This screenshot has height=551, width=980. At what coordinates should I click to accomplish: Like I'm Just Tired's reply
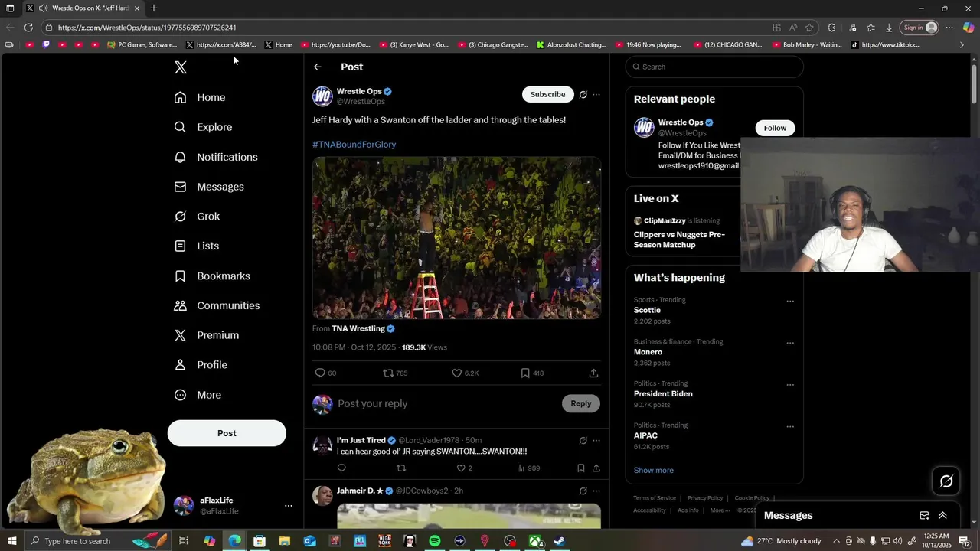[461, 468]
